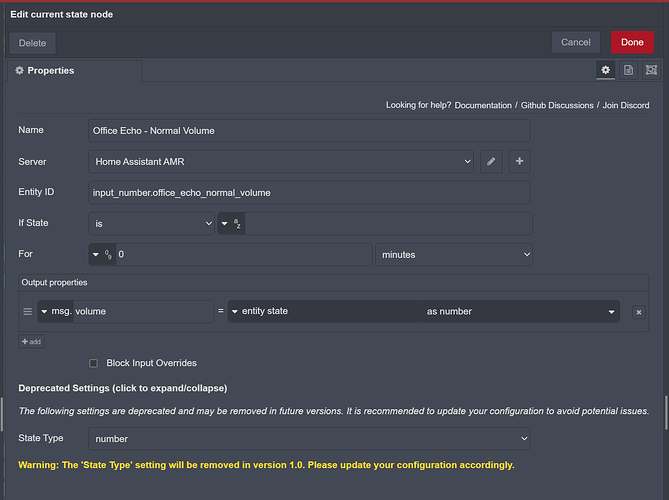This screenshot has width=669, height=500.
Task: Open the Documentation help link
Action: point(482,105)
